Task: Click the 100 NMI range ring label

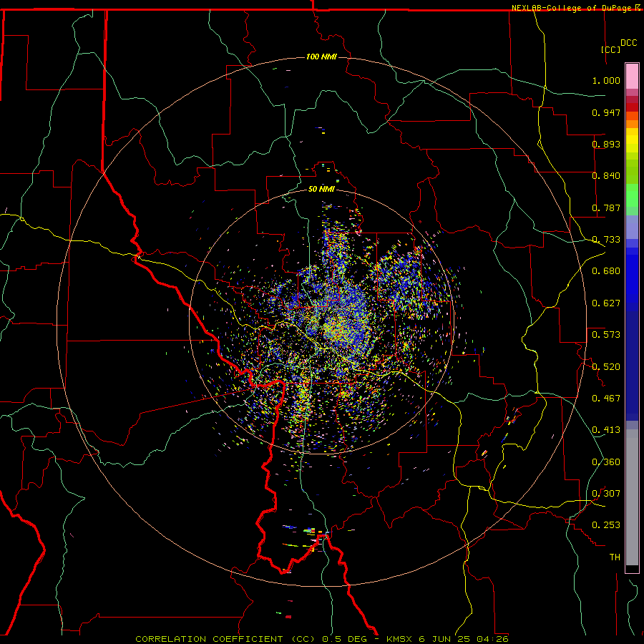Action: click(x=321, y=57)
